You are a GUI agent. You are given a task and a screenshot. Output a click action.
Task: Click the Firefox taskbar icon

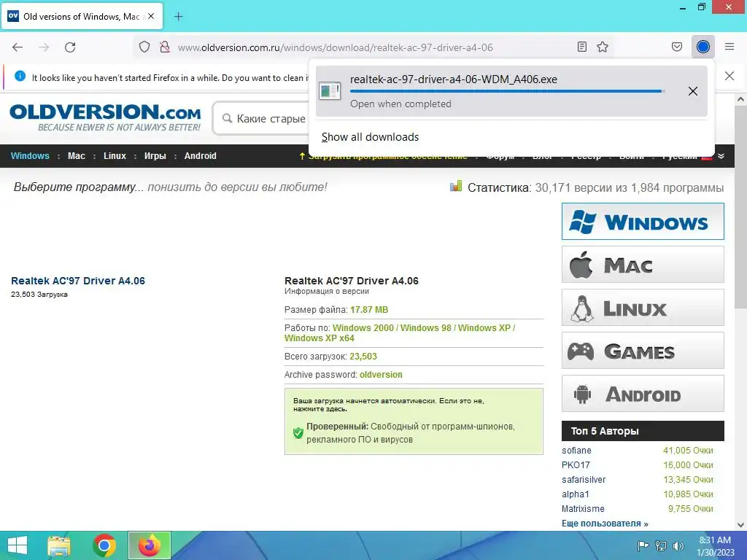tap(149, 545)
